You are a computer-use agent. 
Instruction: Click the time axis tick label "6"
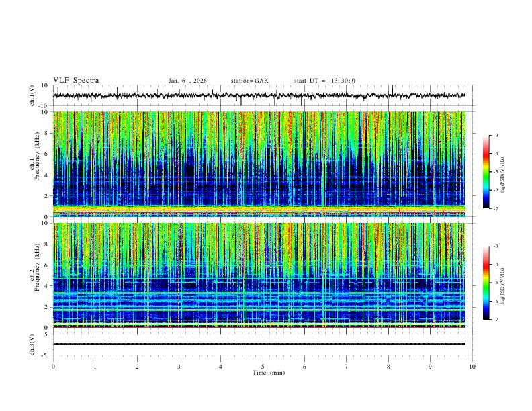pyautogui.click(x=305, y=367)
